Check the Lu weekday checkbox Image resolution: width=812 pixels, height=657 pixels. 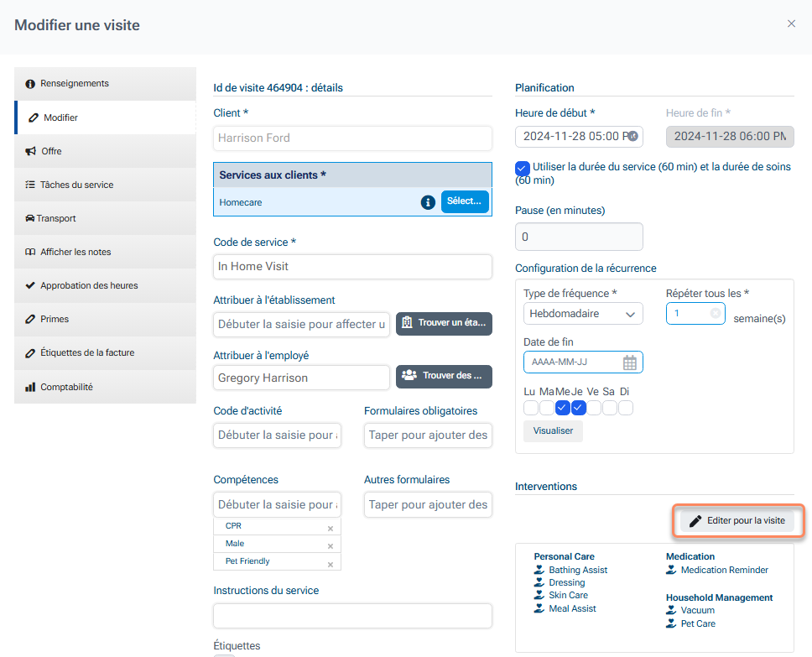click(x=530, y=408)
